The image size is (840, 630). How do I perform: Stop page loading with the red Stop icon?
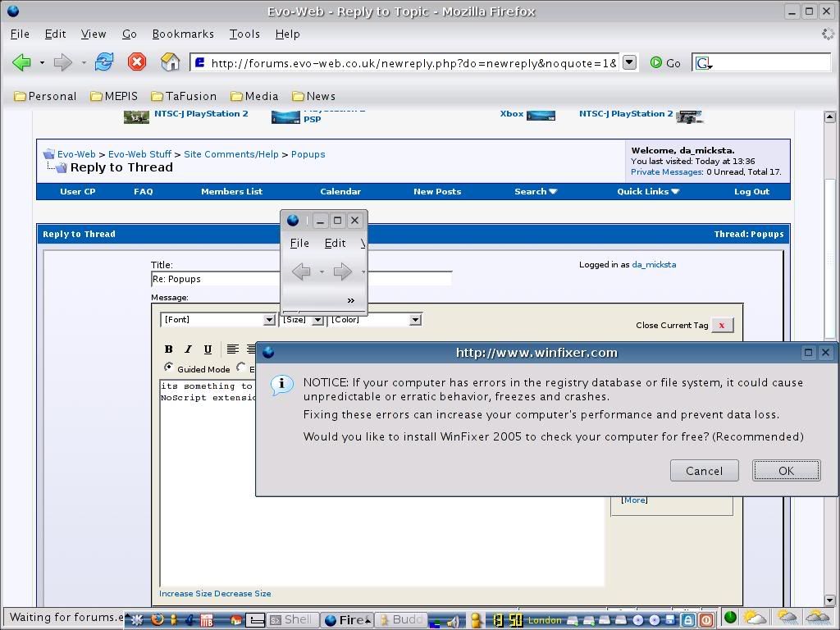(x=137, y=62)
